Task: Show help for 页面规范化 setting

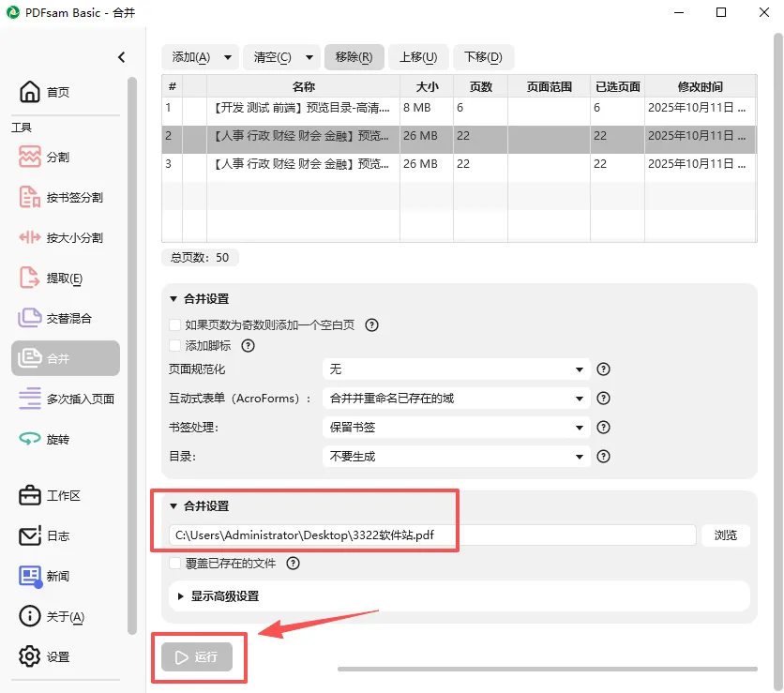Action: tap(604, 369)
